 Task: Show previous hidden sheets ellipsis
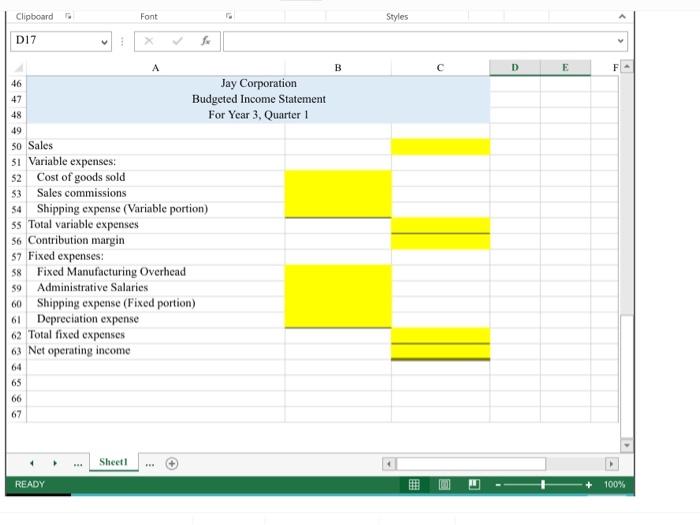[78, 464]
